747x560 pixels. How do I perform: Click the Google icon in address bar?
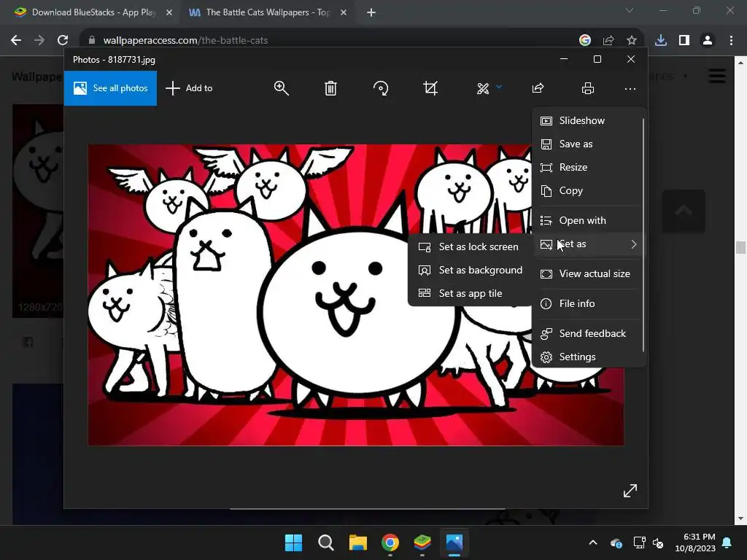(x=584, y=40)
